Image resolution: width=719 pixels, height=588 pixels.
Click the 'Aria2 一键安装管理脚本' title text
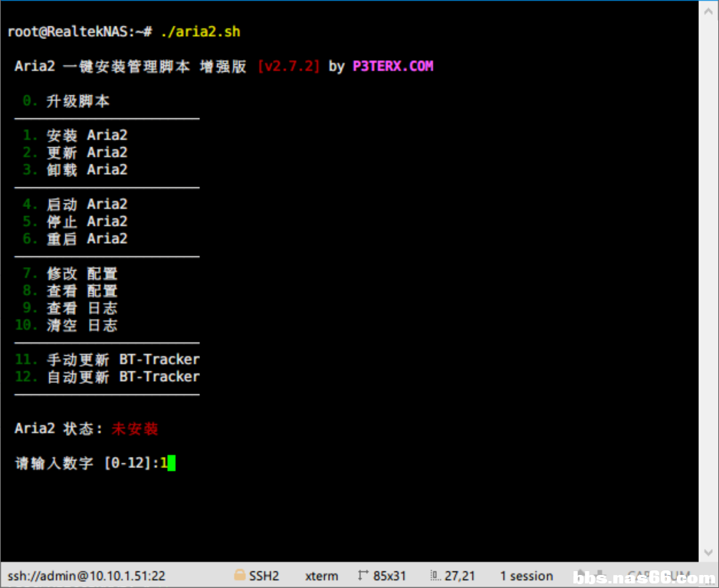pos(102,67)
